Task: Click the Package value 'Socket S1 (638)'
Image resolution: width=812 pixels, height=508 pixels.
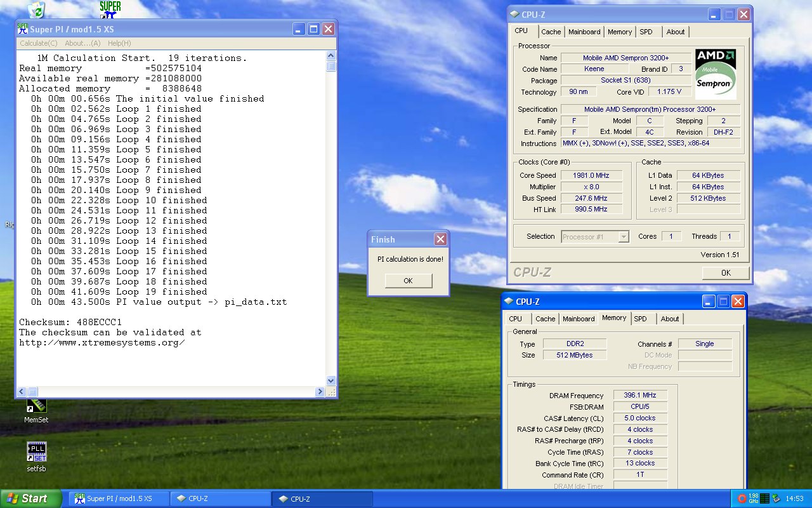Action: pos(626,81)
